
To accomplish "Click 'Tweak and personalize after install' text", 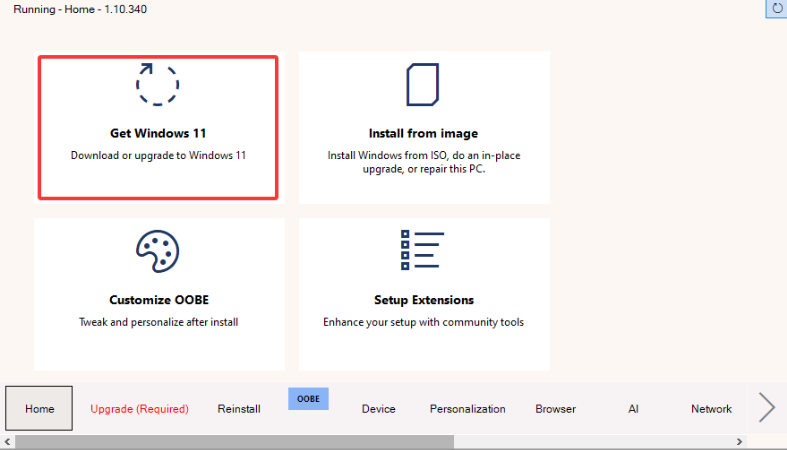I will pos(158,322).
